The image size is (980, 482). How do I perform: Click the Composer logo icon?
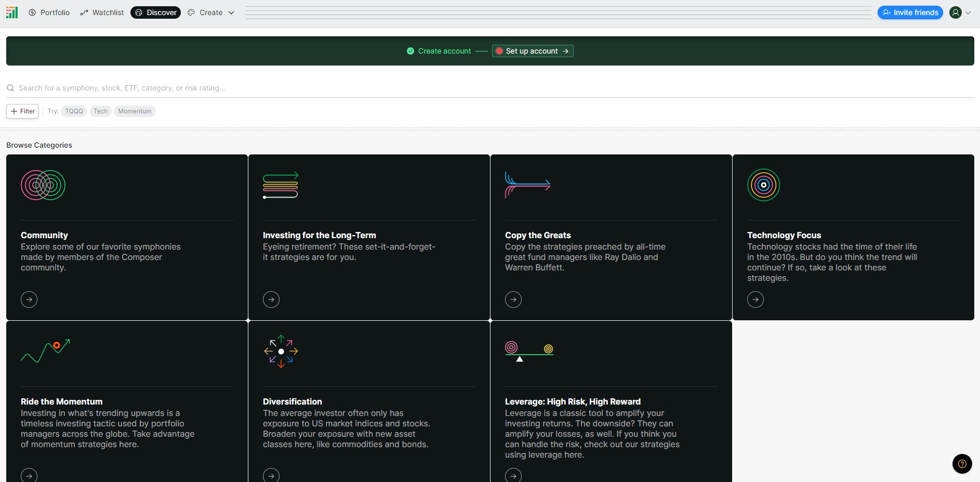point(12,12)
